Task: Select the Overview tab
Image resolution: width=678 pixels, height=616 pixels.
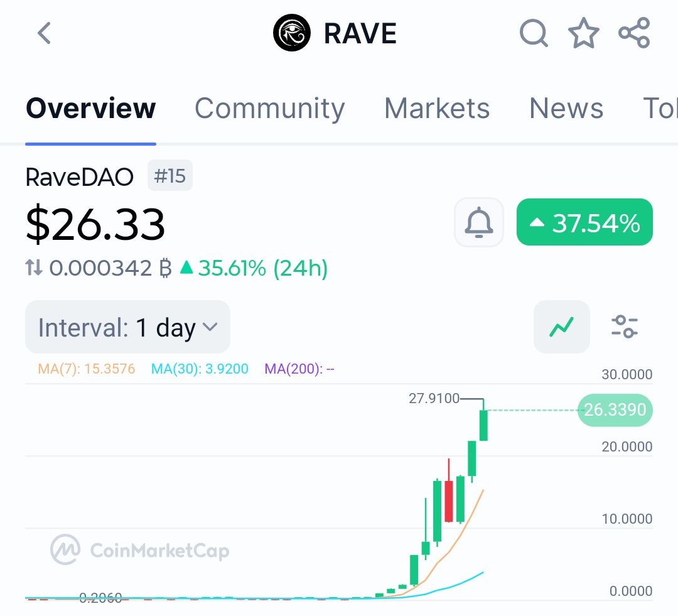Action: [91, 108]
